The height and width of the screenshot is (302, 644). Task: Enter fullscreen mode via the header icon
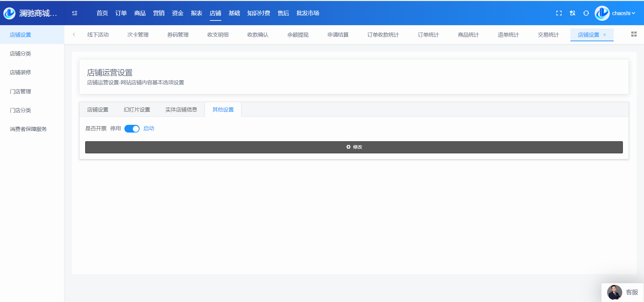click(559, 13)
